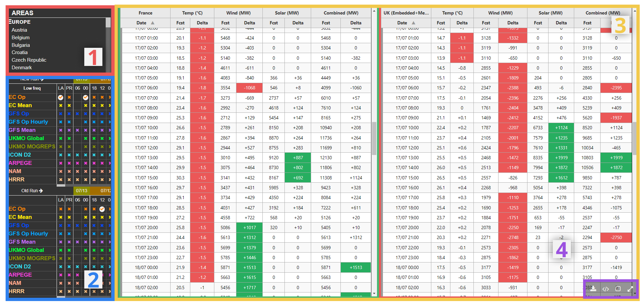Toggle ARPEGE 12 in New Run grid
Viewport: 644px width, 305px height.
pos(102,163)
